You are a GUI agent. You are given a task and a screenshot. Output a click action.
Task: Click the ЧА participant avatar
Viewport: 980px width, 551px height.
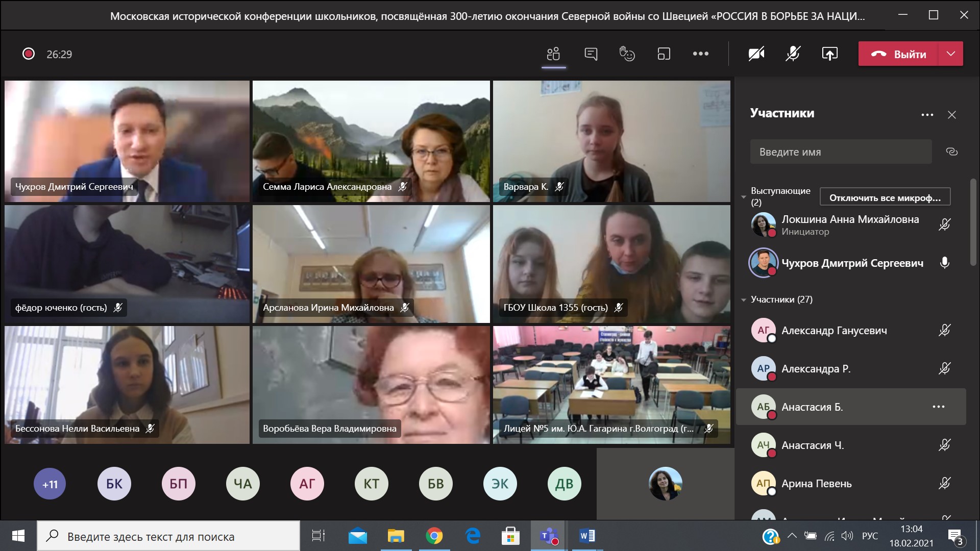pyautogui.click(x=243, y=484)
